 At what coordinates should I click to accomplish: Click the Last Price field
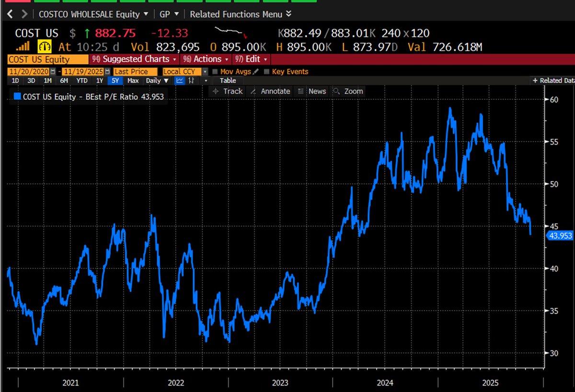click(135, 71)
